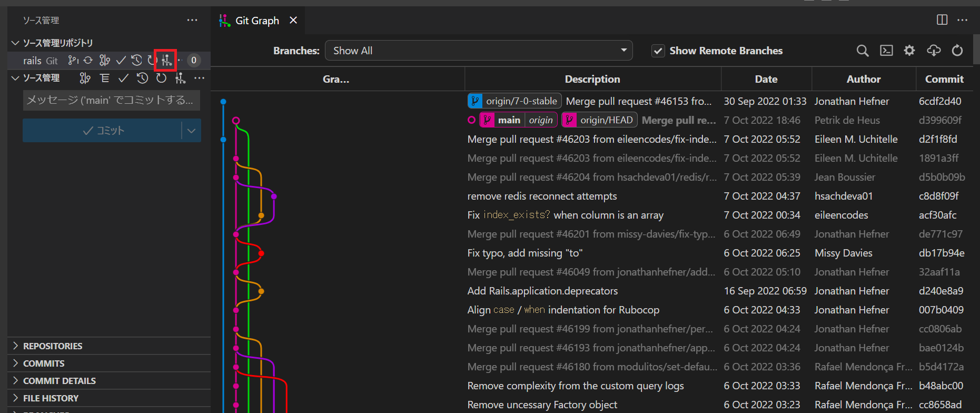Viewport: 980px width, 413px height.
Task: Click commit hash d399609f
Action: 940,120
